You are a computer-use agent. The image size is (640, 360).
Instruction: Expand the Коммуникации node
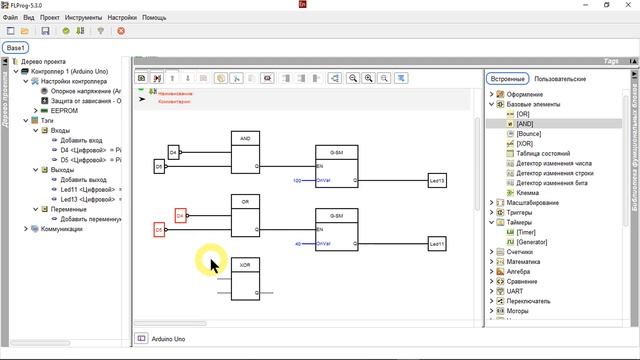click(26, 229)
